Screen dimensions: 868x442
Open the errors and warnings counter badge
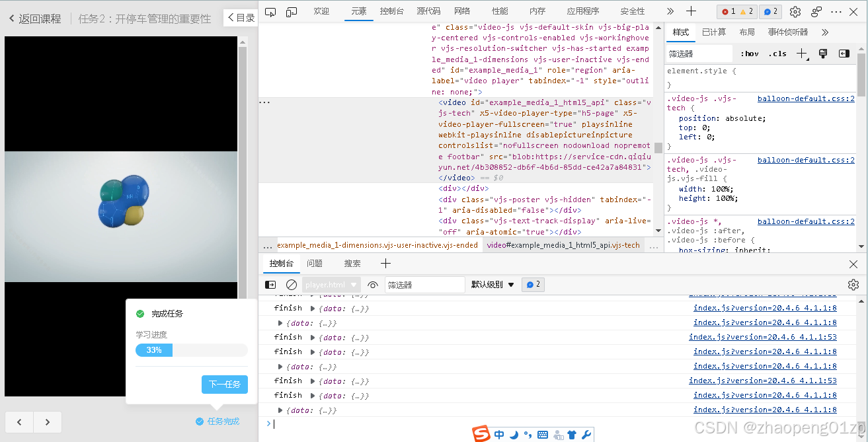[x=736, y=11]
